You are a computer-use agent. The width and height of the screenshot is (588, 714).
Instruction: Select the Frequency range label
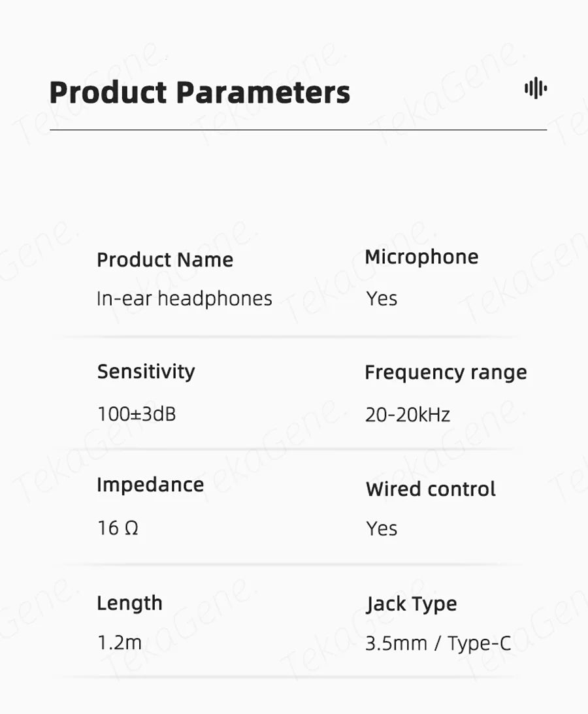(446, 372)
